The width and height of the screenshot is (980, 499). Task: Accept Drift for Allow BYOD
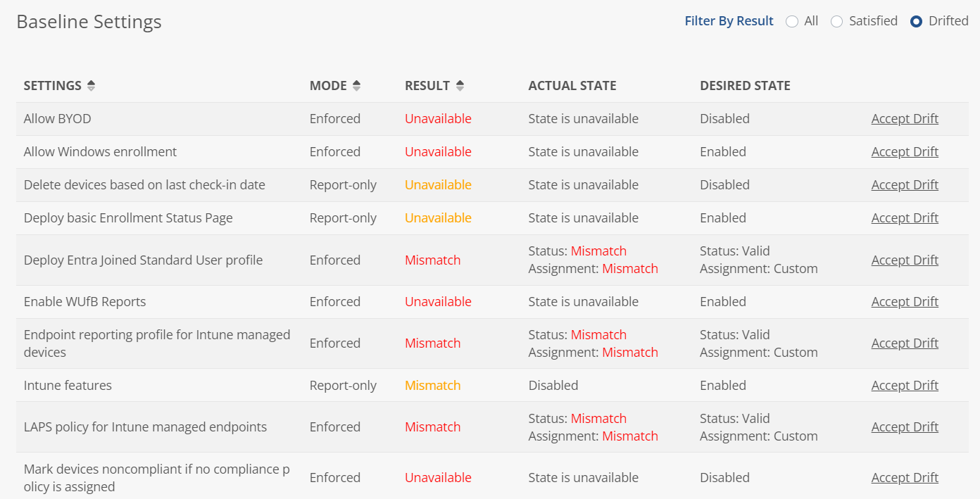pos(905,119)
